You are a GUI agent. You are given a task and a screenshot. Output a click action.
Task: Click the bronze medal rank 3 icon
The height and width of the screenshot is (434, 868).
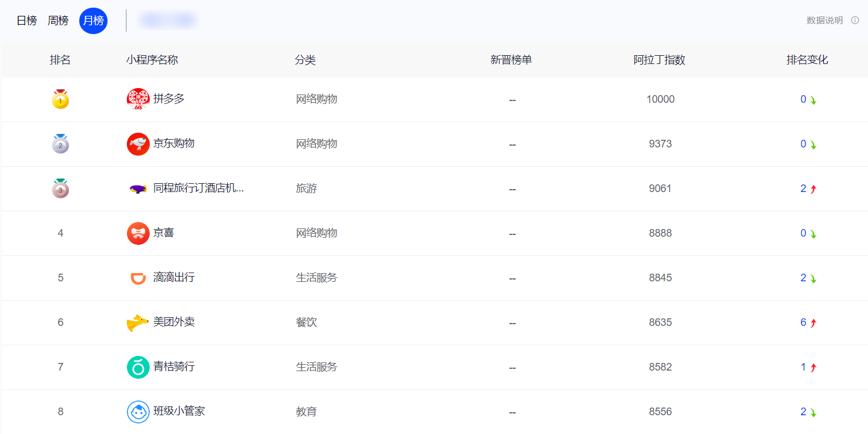60,189
